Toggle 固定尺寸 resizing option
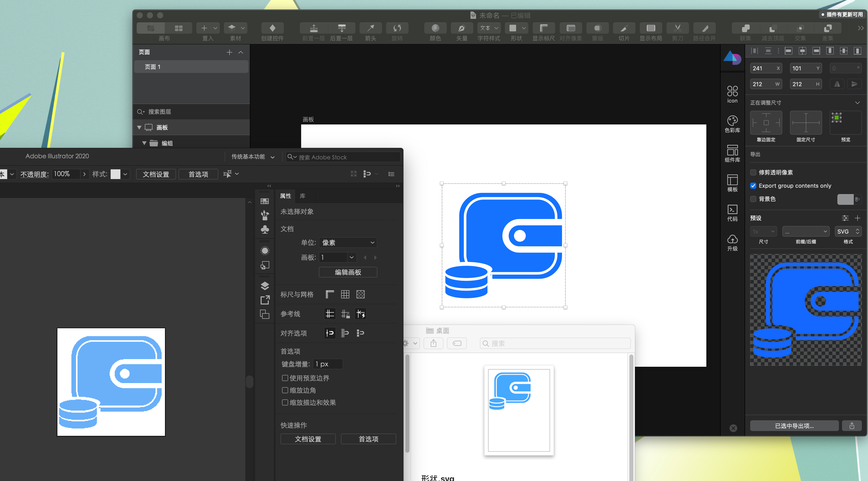 806,123
